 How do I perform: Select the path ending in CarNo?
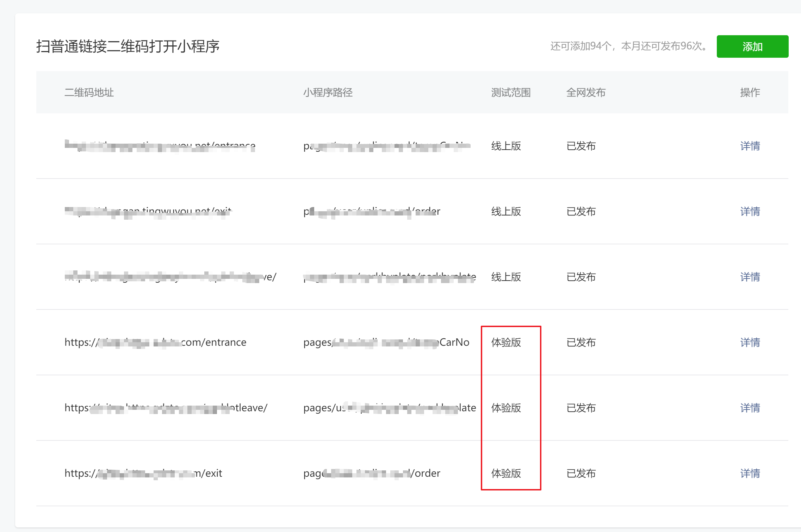pyautogui.click(x=386, y=342)
